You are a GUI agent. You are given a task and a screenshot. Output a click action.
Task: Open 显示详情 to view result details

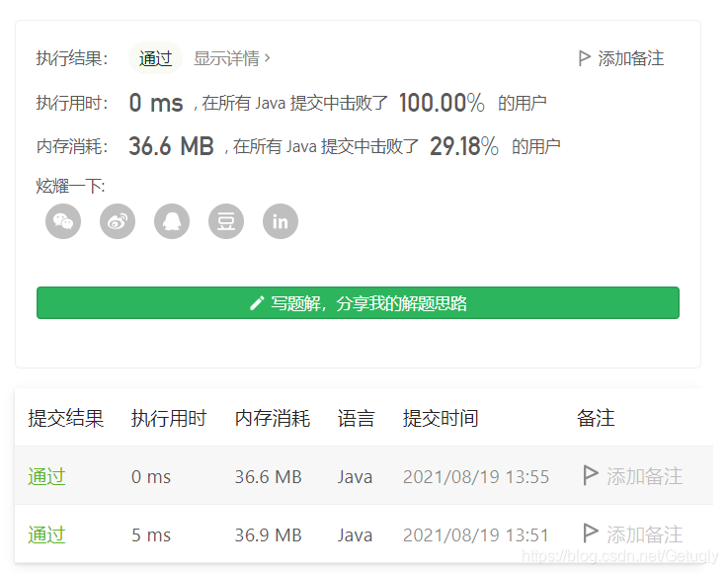pyautogui.click(x=226, y=58)
